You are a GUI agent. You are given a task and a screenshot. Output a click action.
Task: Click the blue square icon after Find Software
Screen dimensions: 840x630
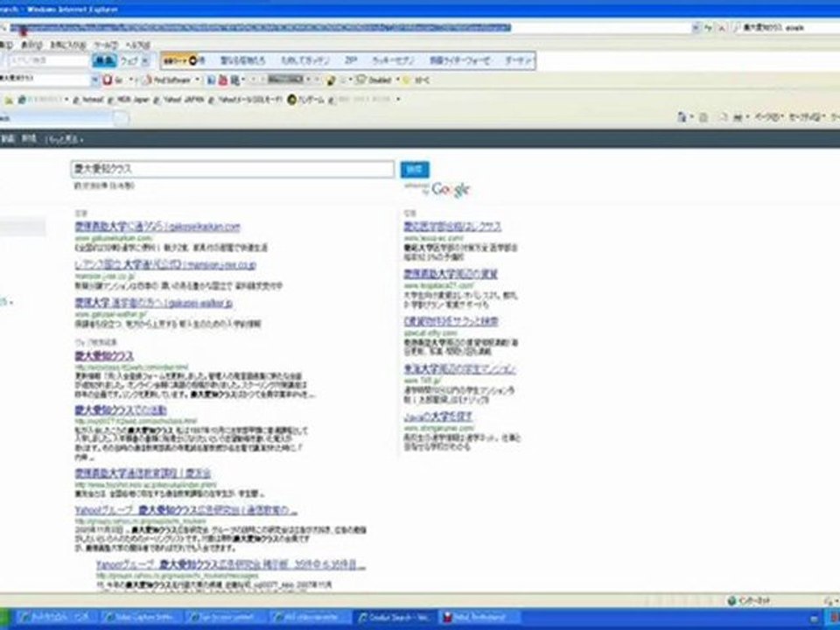point(211,80)
